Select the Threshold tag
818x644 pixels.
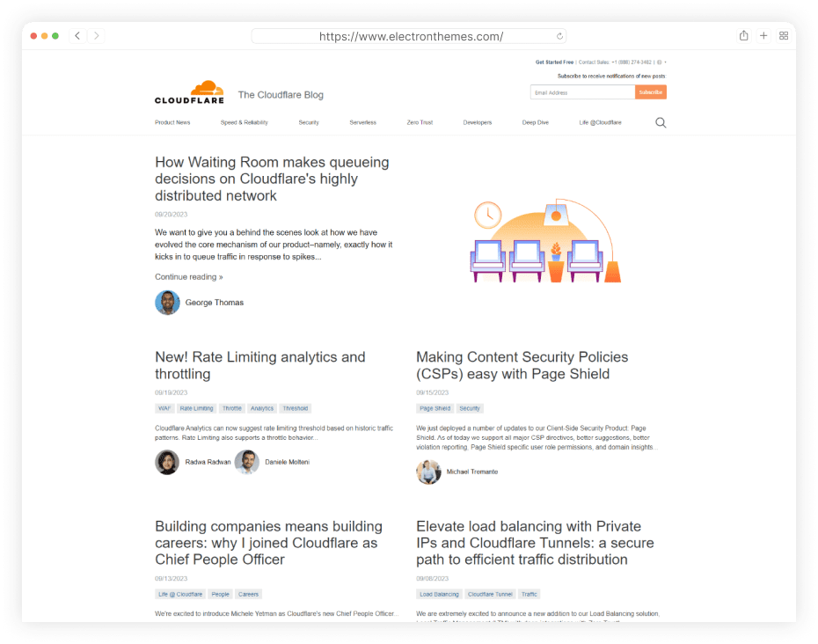(x=296, y=408)
